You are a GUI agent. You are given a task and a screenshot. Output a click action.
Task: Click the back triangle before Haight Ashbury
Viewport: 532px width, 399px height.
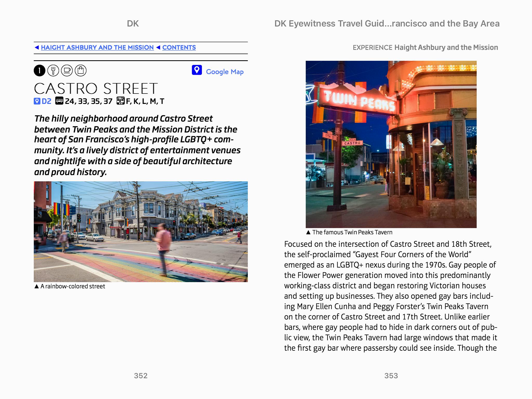click(x=37, y=48)
